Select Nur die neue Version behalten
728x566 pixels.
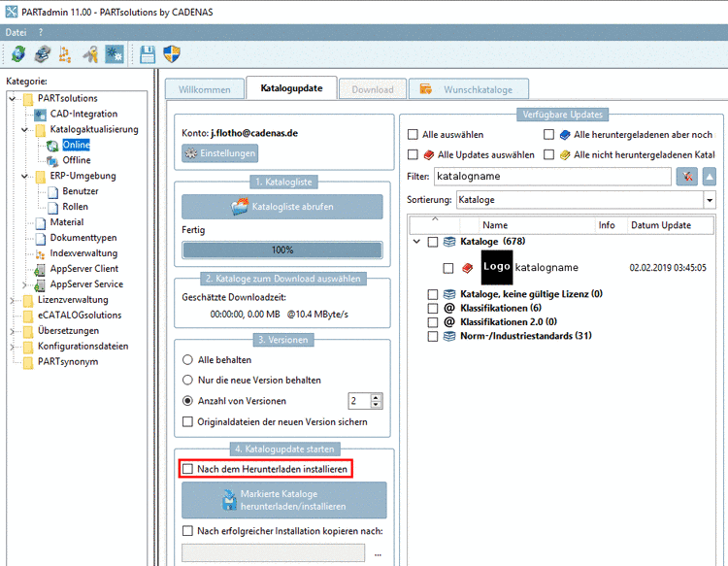click(x=187, y=380)
